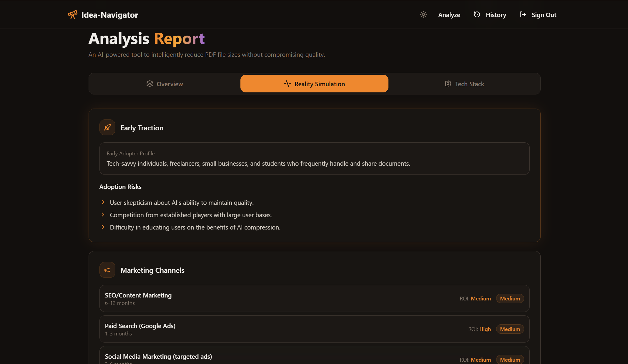Click the Sign Out link

(544, 15)
